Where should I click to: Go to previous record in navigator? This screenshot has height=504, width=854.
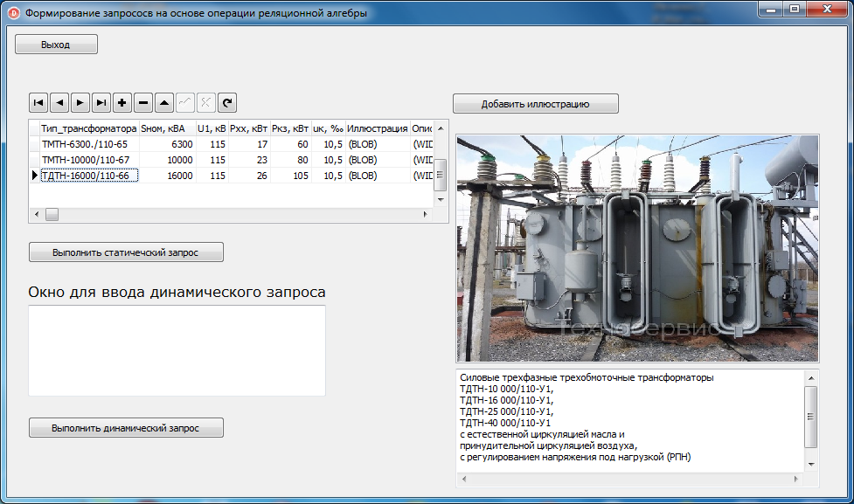point(59,103)
